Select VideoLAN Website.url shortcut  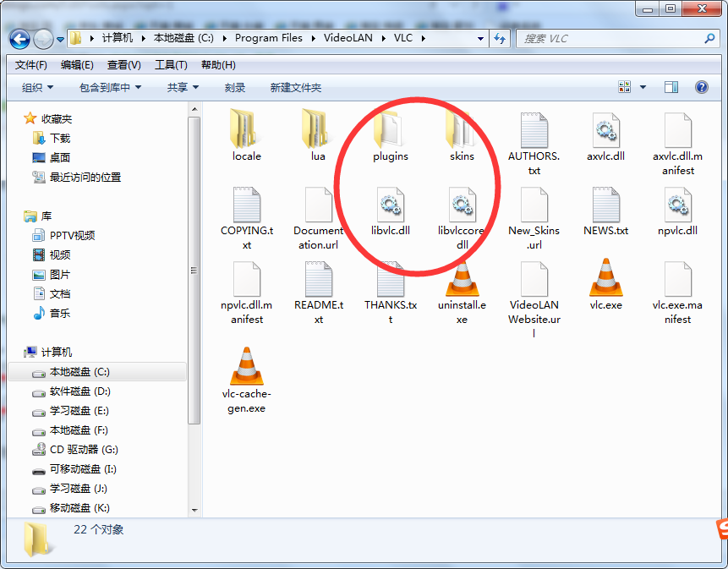(x=534, y=299)
